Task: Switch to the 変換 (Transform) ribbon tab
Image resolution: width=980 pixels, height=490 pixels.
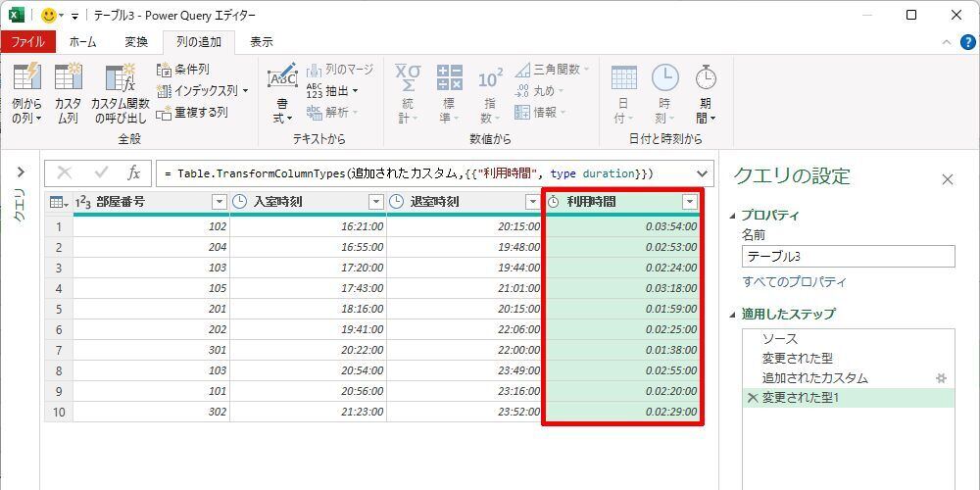Action: (136, 42)
